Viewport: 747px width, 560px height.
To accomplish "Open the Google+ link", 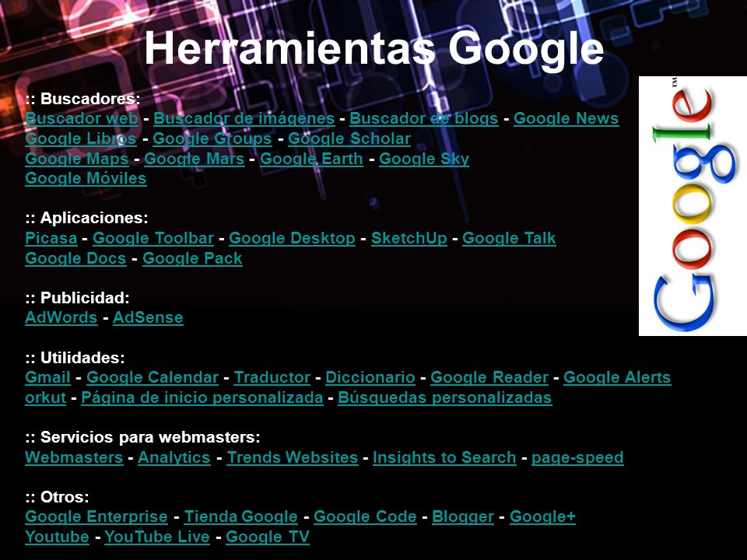I will coord(542,516).
